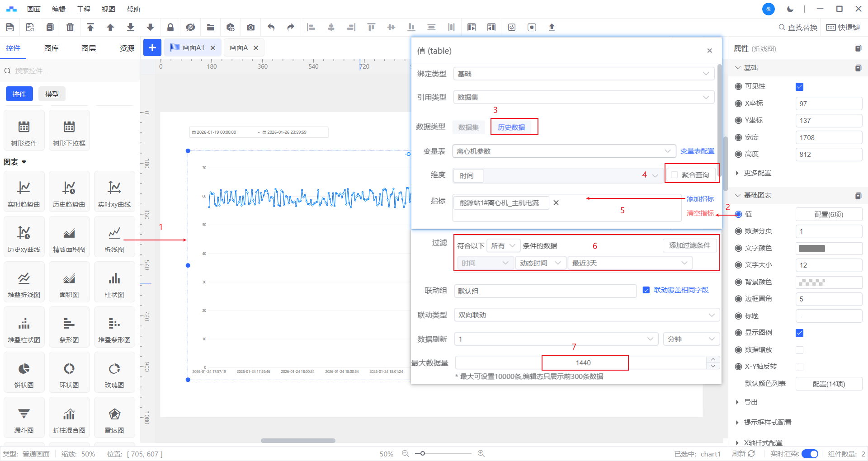Open the 联动类型 dropdown
Image resolution: width=868 pixels, height=461 pixels.
point(586,315)
